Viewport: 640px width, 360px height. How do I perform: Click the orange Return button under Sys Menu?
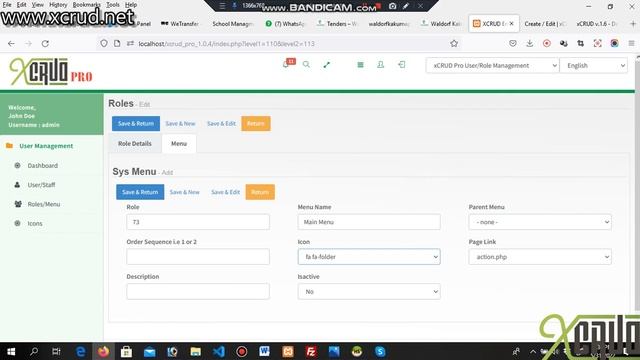tap(260, 192)
